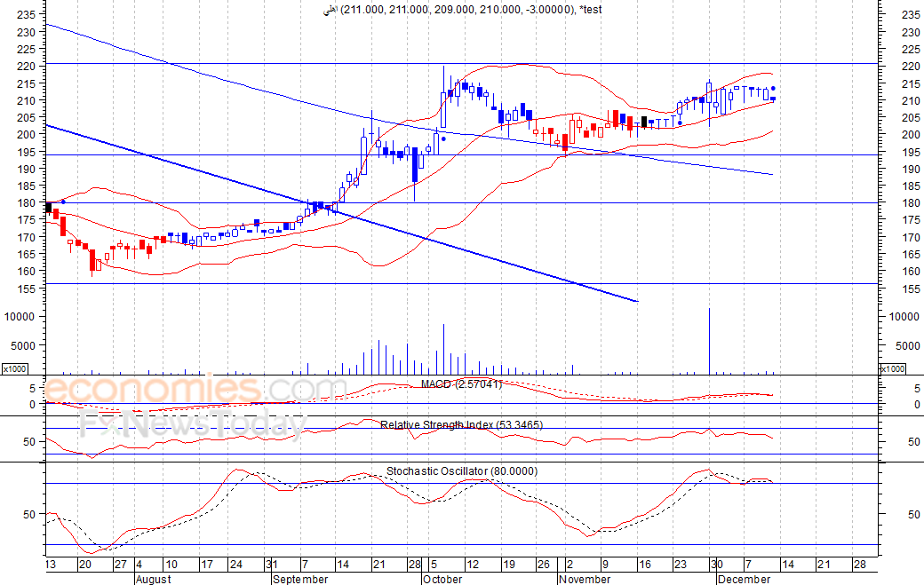Image resolution: width=924 pixels, height=585 pixels.
Task: Click the 27 date label before August
Action: (x=120, y=565)
